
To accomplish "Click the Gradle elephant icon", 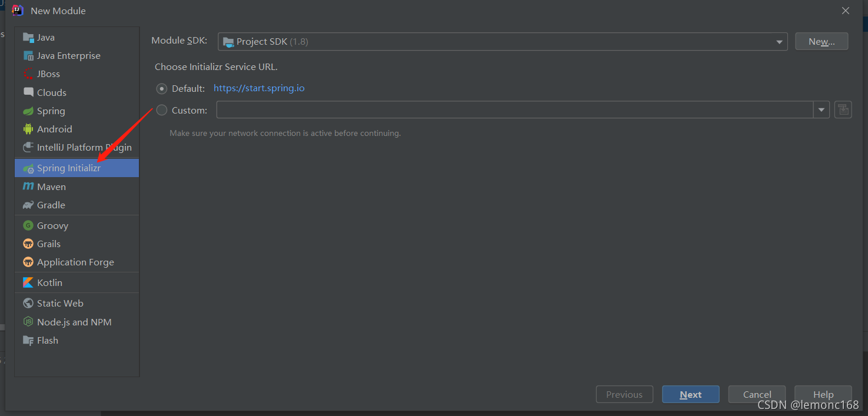I will click(28, 205).
